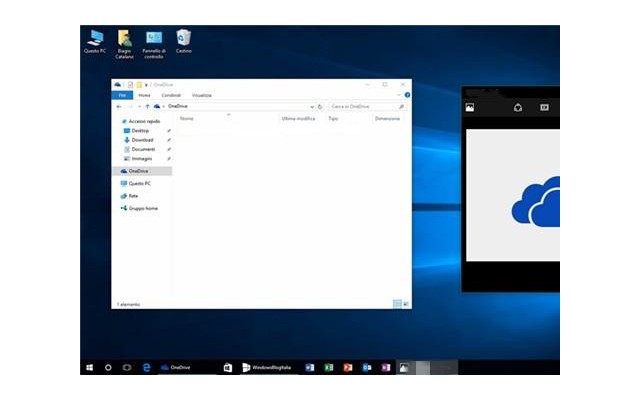Open the Home ribbon tab
640x400 pixels.
pyautogui.click(x=144, y=95)
